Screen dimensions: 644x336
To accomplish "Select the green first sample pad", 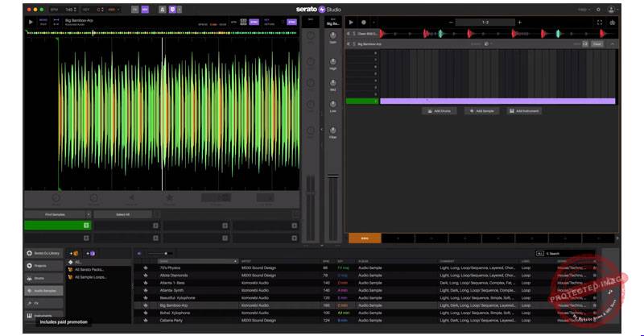I will click(x=57, y=226).
